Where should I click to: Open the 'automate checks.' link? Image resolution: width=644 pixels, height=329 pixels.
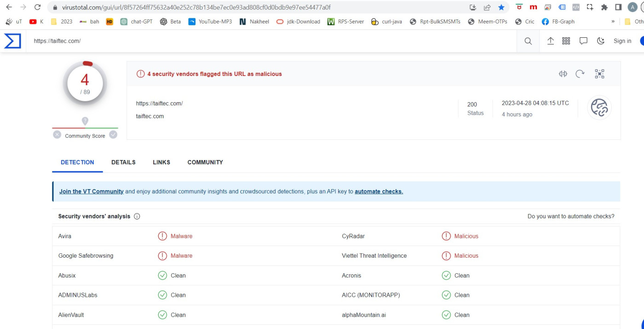379,191
